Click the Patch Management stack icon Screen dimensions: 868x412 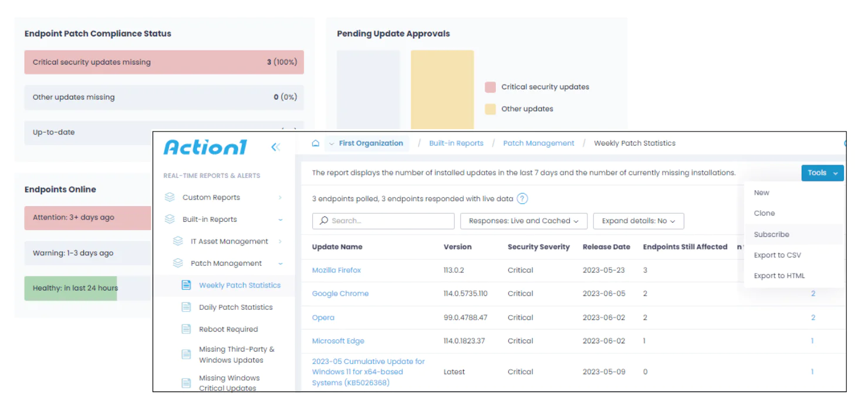tap(178, 264)
